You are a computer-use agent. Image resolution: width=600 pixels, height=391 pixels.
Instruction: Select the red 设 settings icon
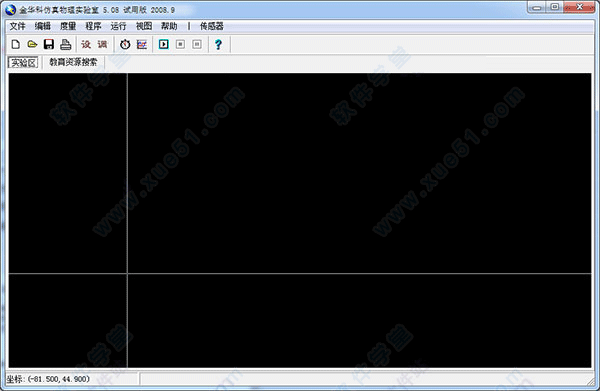(x=86, y=44)
